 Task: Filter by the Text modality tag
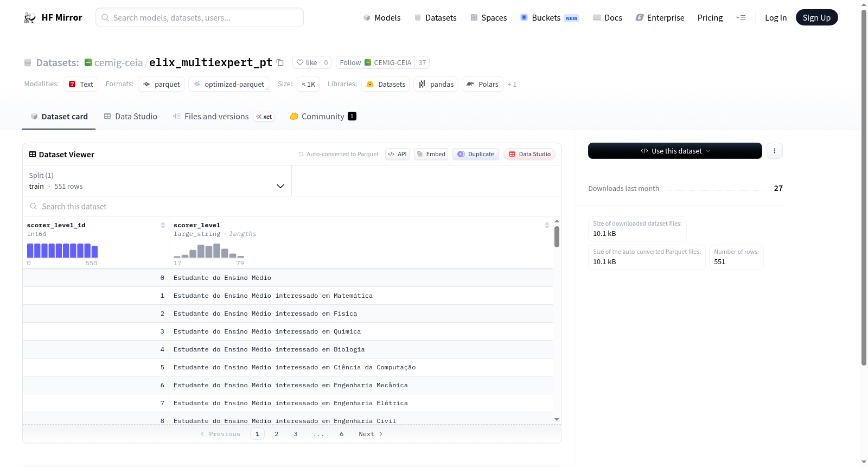(81, 84)
